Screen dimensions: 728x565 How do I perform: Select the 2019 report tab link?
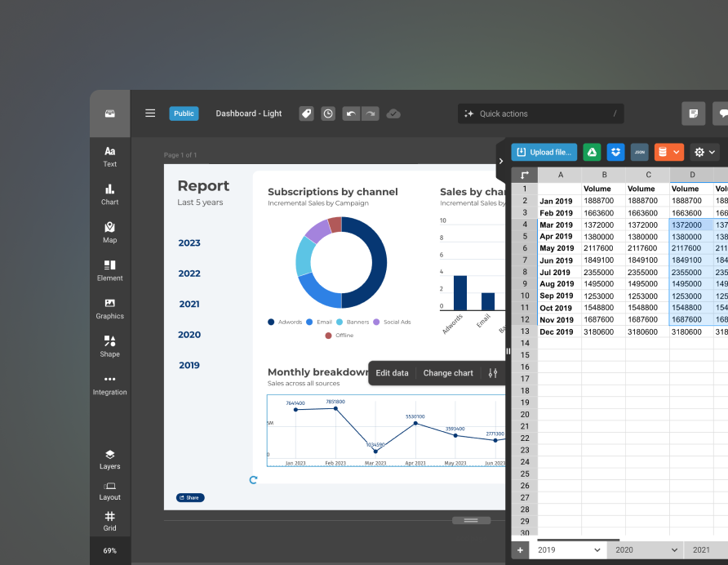(x=189, y=366)
